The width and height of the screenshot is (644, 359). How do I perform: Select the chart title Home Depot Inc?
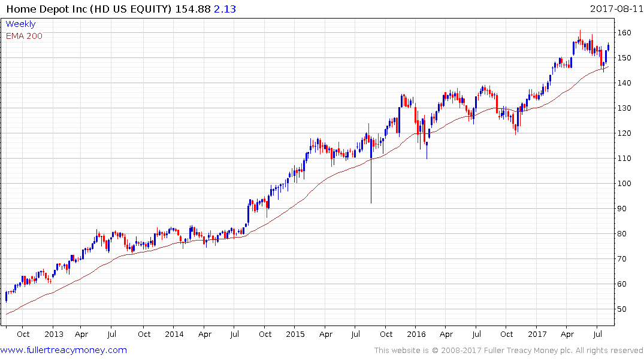coord(46,9)
